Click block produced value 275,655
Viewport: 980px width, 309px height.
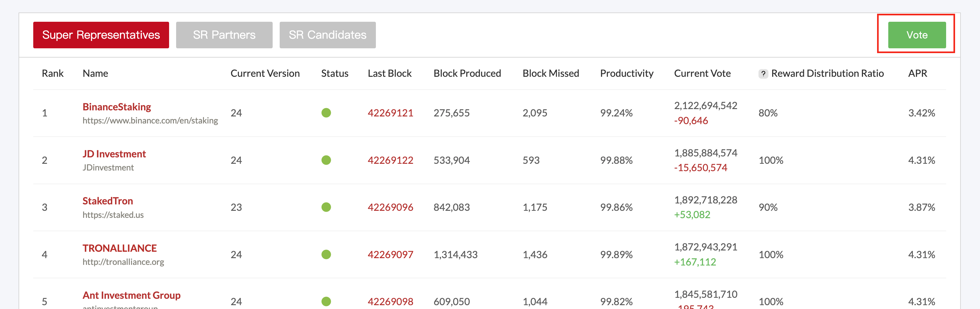(x=452, y=113)
